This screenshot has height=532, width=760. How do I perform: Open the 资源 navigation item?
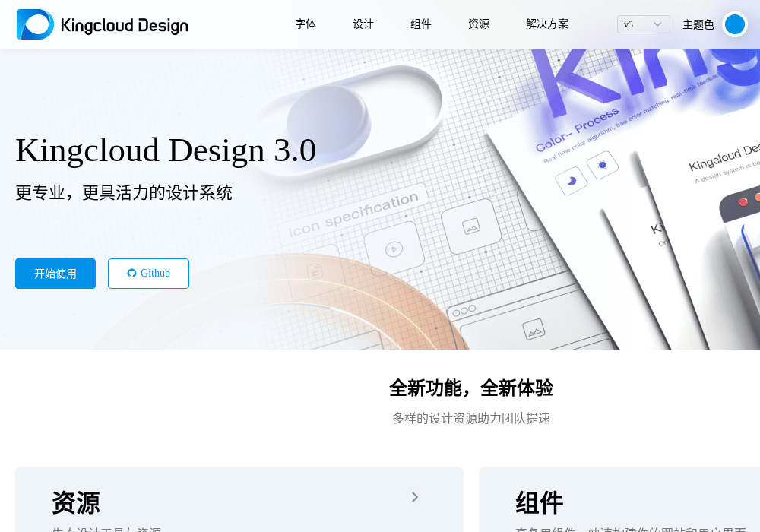[479, 24]
